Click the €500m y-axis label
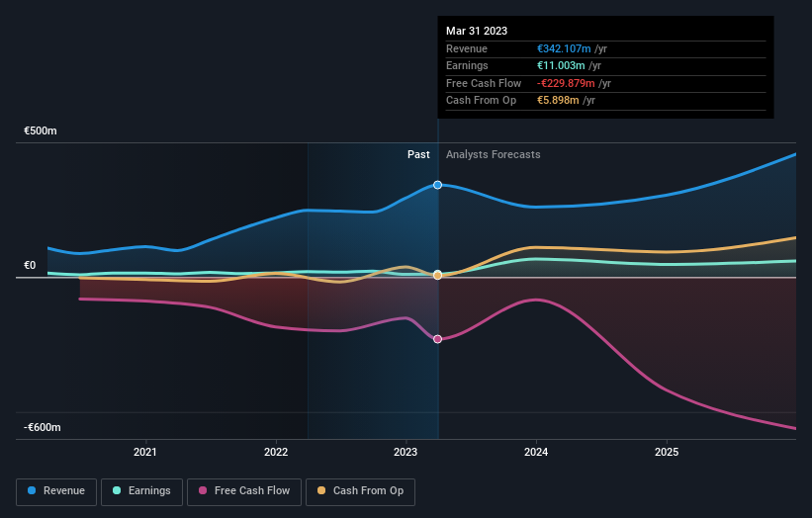The height and width of the screenshot is (518, 812). (x=41, y=130)
